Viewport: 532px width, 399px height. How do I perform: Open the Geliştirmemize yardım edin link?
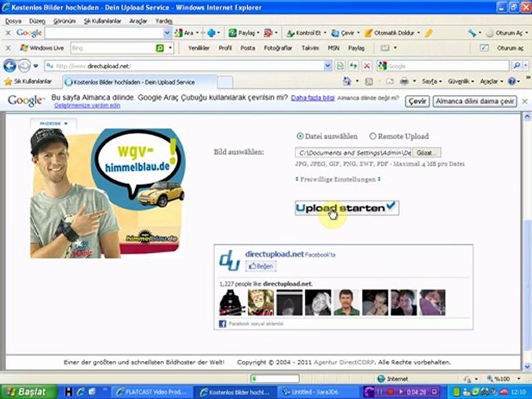[87, 105]
